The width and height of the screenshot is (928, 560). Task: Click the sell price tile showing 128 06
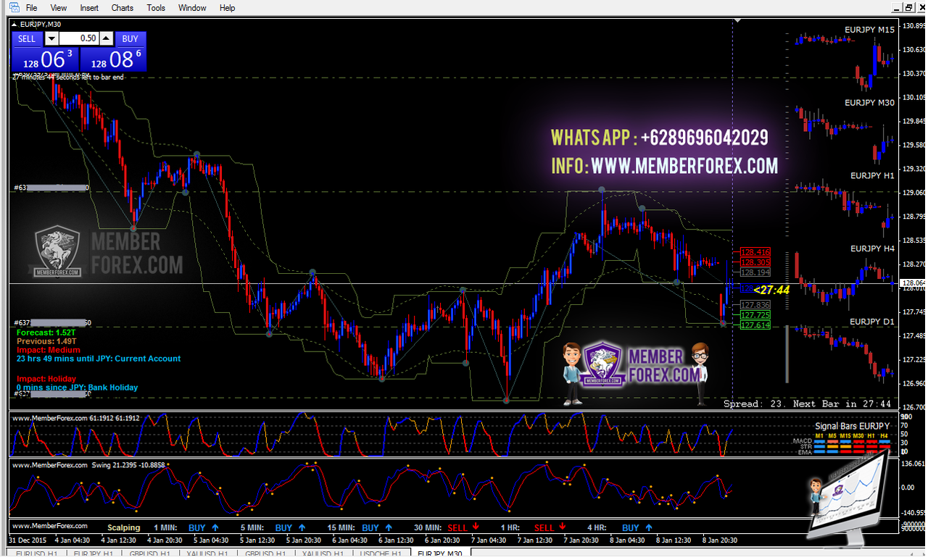(x=45, y=59)
